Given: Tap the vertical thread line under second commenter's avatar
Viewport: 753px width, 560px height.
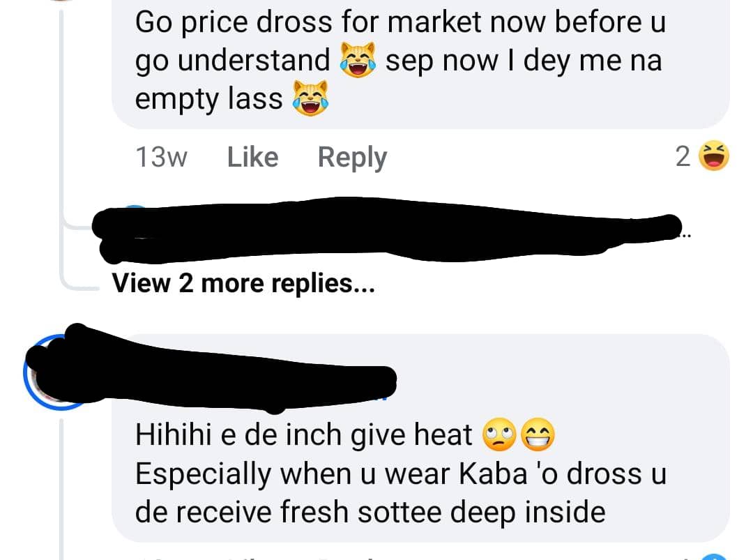Looking at the screenshot, I should tap(61, 489).
